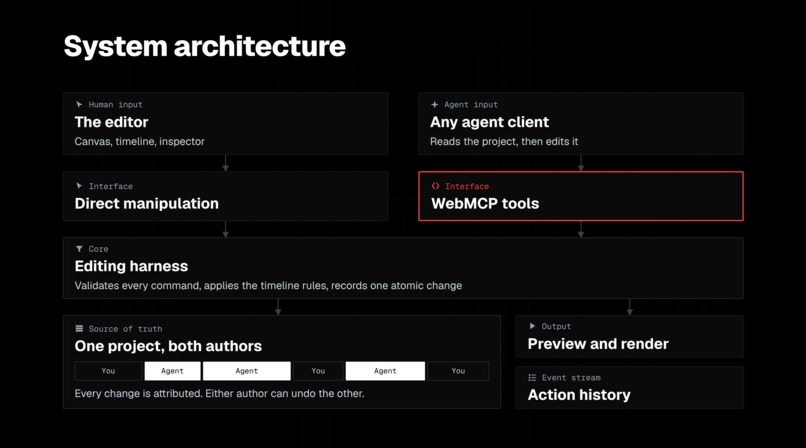The width and height of the screenshot is (806, 448).
Task: Select the System architecture slide title
Action: coord(205,46)
